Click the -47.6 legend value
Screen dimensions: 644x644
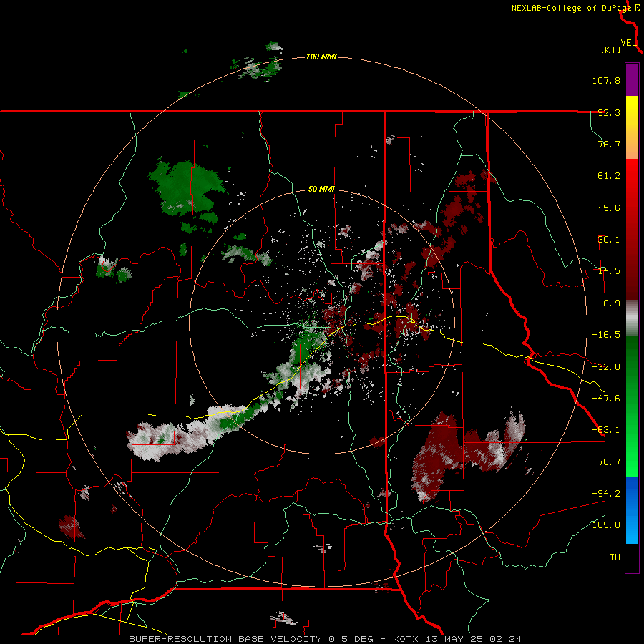[606, 399]
